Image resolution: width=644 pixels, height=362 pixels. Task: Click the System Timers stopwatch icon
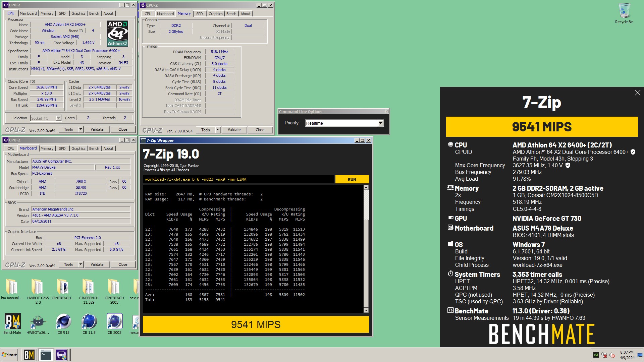click(450, 274)
